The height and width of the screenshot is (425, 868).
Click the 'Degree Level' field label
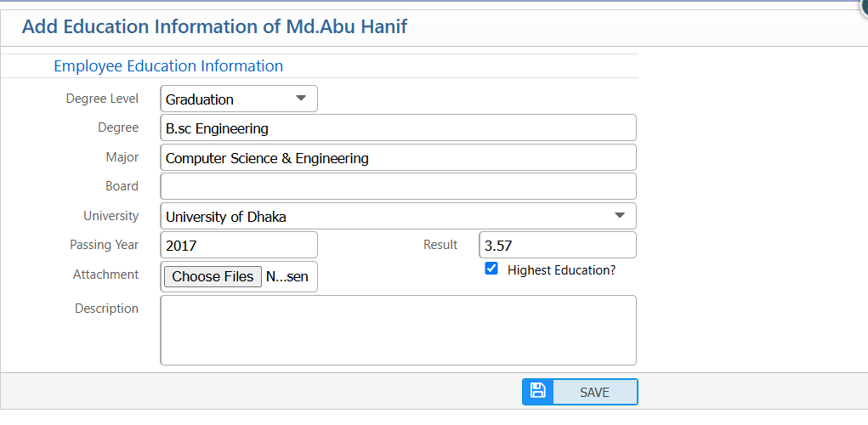pos(102,99)
